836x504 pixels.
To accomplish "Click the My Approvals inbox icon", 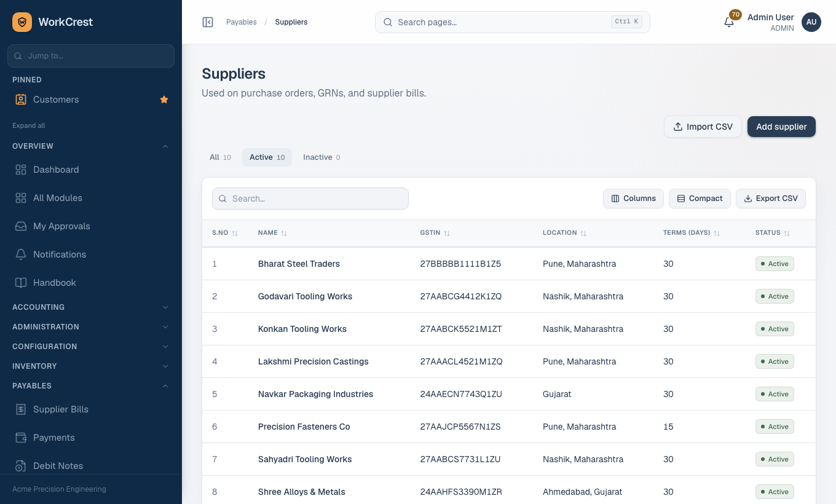I will 21,226.
